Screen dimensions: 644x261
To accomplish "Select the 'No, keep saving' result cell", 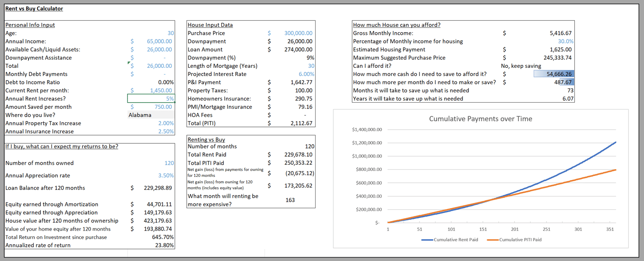I will pyautogui.click(x=521, y=66).
